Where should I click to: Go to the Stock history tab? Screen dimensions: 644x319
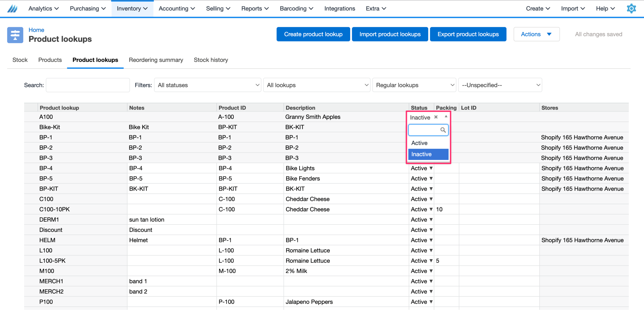click(211, 60)
